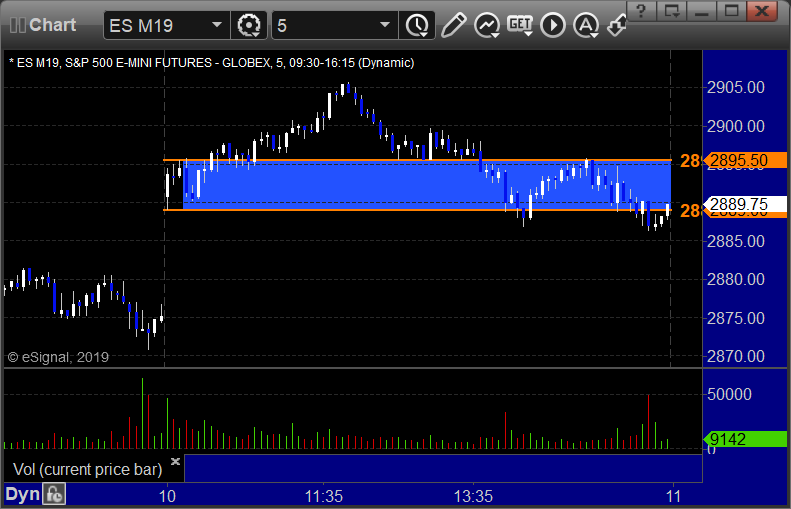This screenshot has width=791, height=509.
Task: Click the 10 date label on time axis
Action: point(167,496)
